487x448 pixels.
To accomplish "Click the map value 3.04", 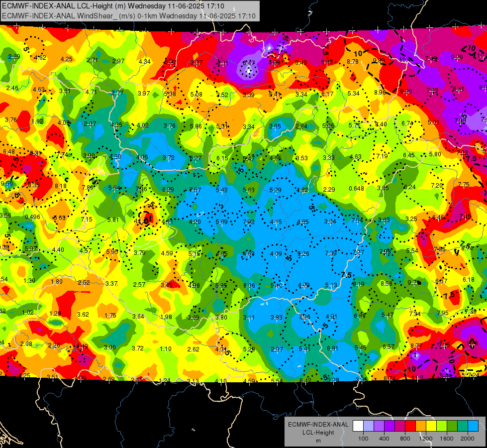I will [330, 222].
